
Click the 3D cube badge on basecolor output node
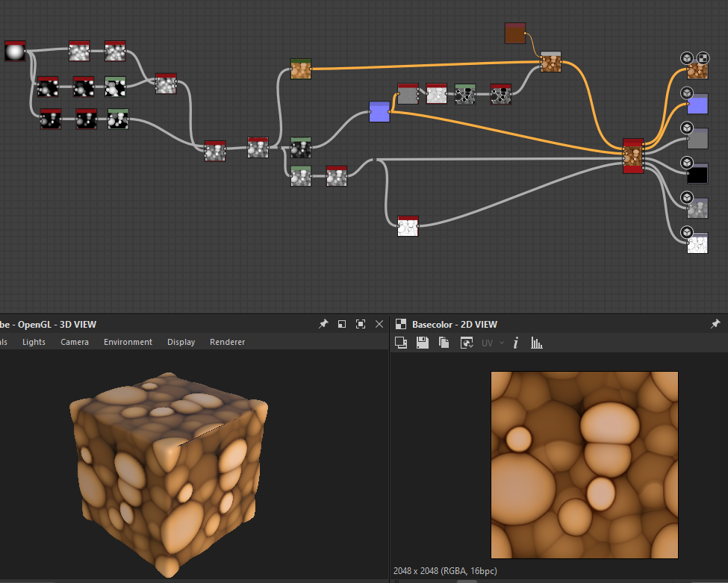pos(686,58)
